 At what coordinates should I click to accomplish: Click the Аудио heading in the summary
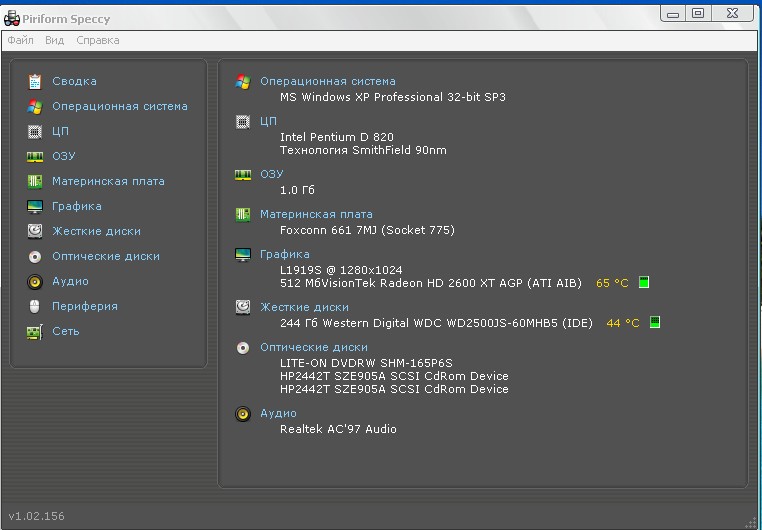click(278, 413)
